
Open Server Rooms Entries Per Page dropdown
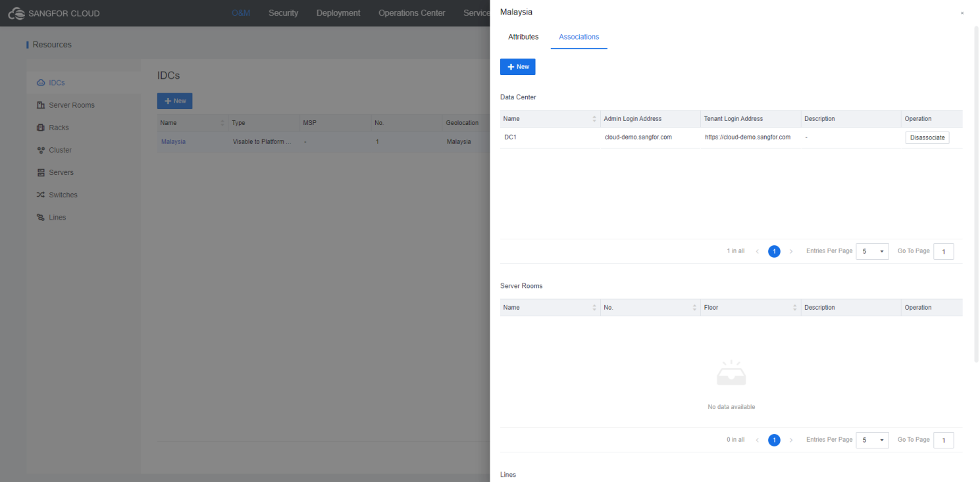tap(872, 440)
